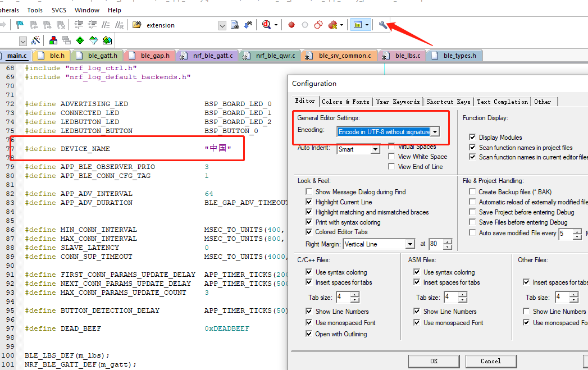Disable Highlight Current Line
This screenshot has height=370, width=588.
tap(309, 202)
